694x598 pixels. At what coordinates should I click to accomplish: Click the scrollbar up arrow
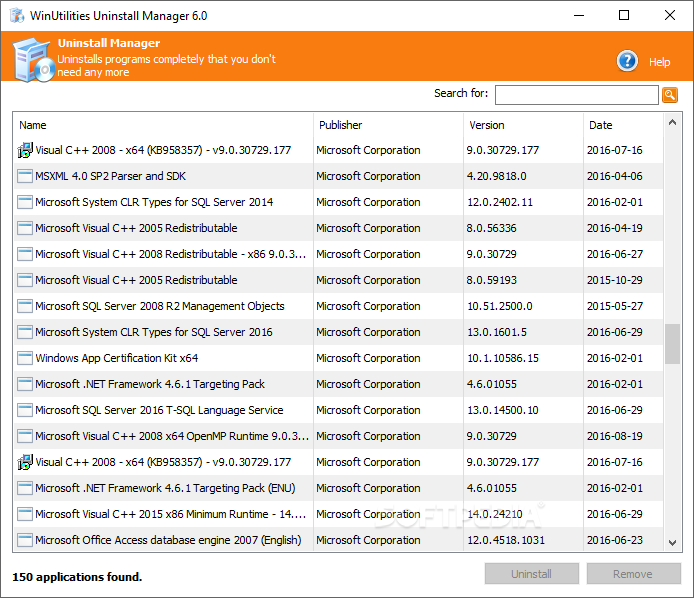(x=672, y=123)
